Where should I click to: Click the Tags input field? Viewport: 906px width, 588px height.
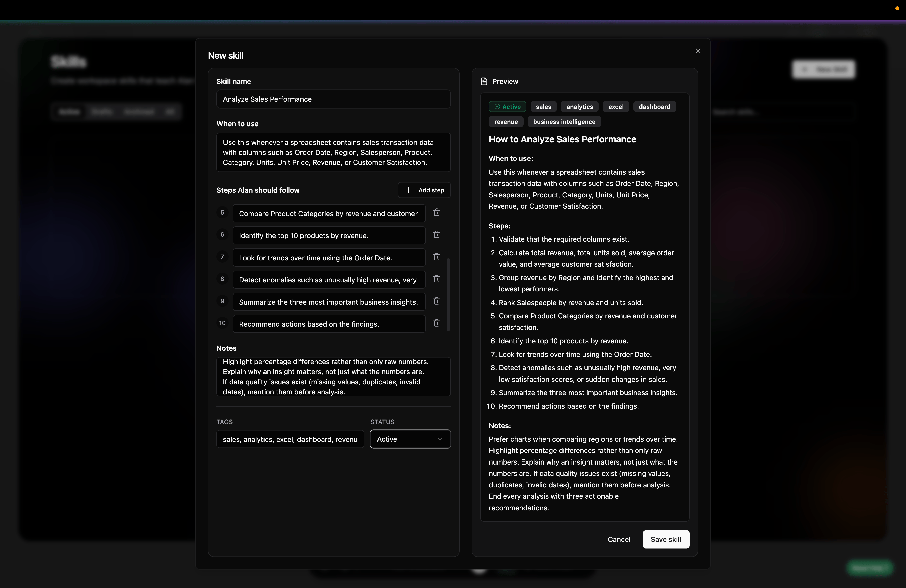[290, 439]
